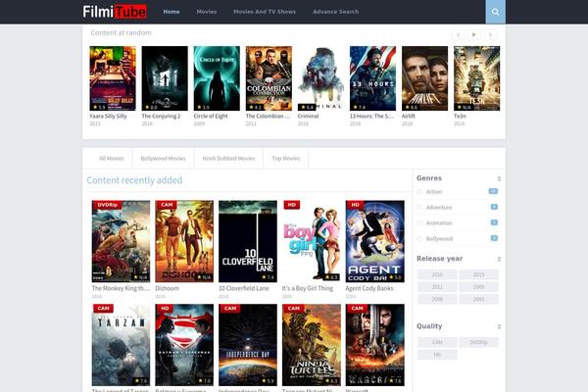Screen dimensions: 588x392
Task: Click the Adventure genre count badge
Action: [494, 207]
